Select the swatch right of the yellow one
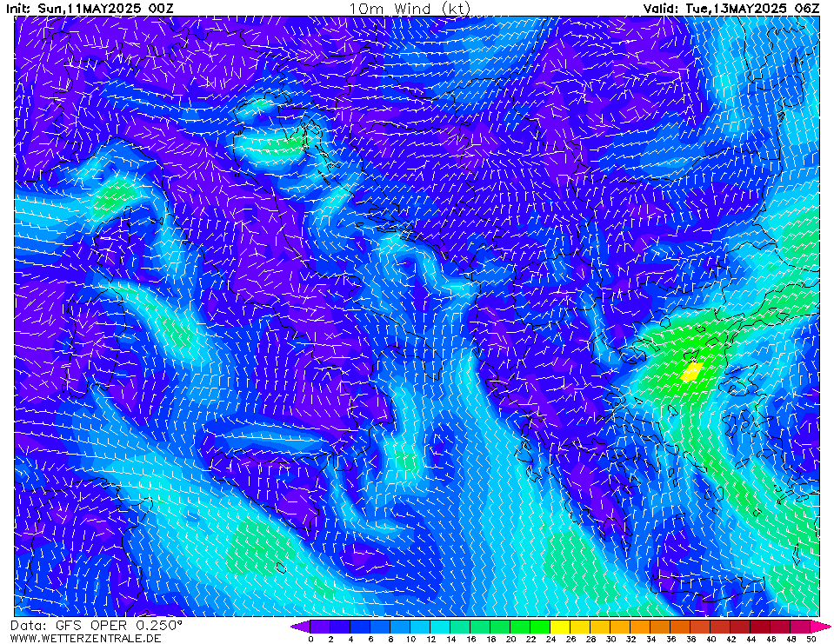This screenshot has width=834, height=644. point(580,627)
